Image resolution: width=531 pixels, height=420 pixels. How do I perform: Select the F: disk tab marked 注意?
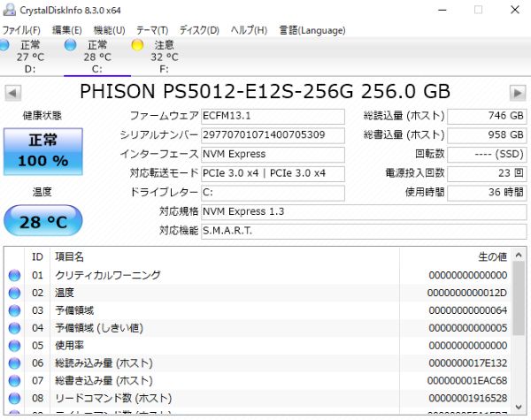click(165, 57)
